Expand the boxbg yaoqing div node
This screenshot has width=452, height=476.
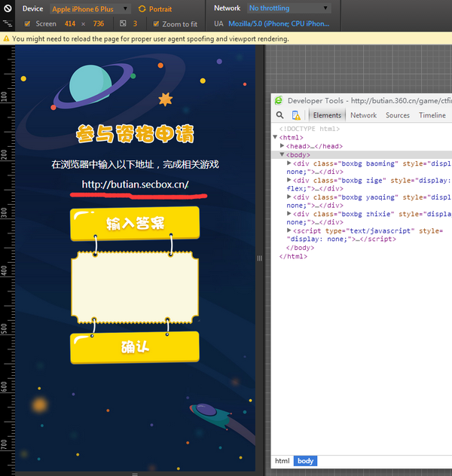pyautogui.click(x=289, y=197)
